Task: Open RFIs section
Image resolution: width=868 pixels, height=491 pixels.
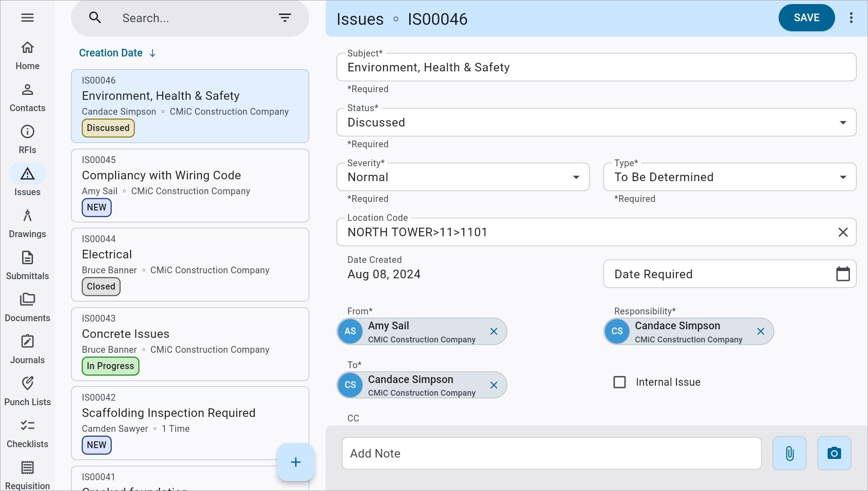Action: click(x=28, y=140)
